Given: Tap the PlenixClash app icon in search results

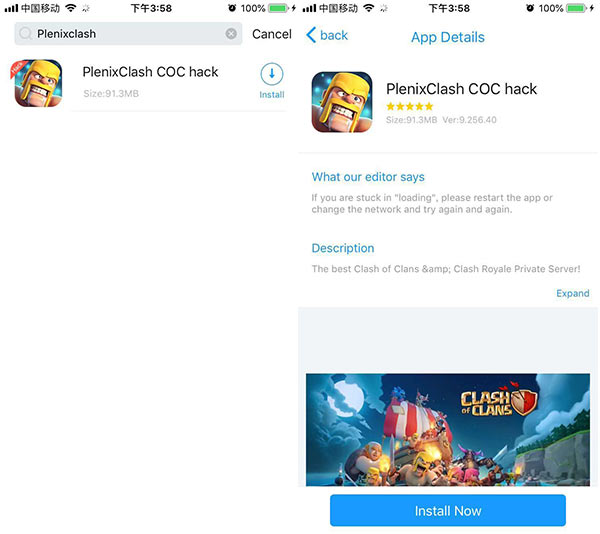Looking at the screenshot, I should tap(37, 83).
